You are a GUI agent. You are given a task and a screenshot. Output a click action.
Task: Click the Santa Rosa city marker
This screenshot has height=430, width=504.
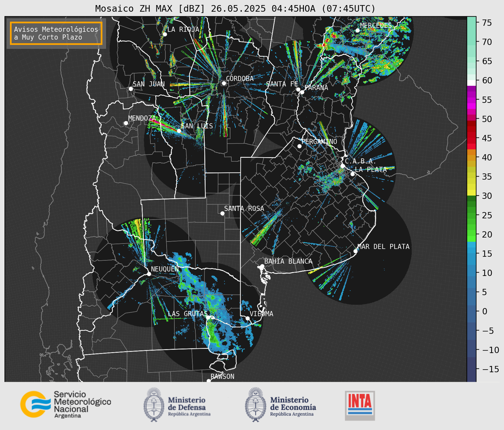222,213
